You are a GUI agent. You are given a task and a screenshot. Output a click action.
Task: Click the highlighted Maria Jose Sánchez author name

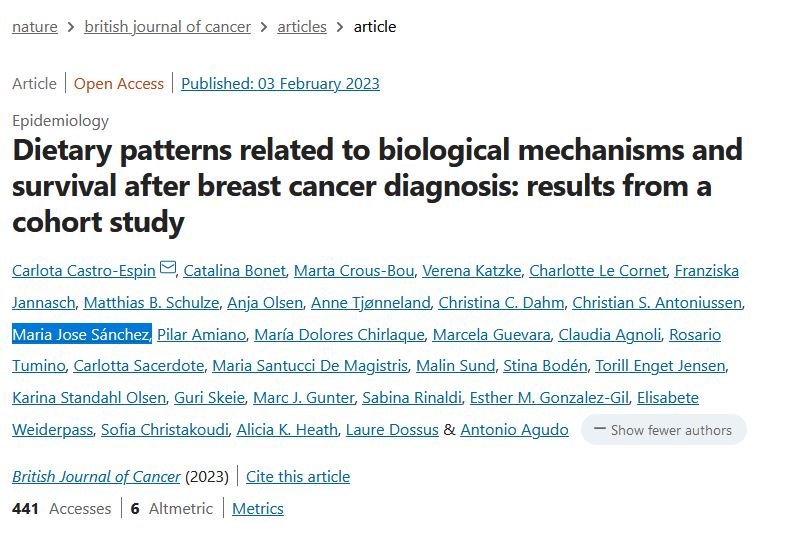pyautogui.click(x=81, y=334)
